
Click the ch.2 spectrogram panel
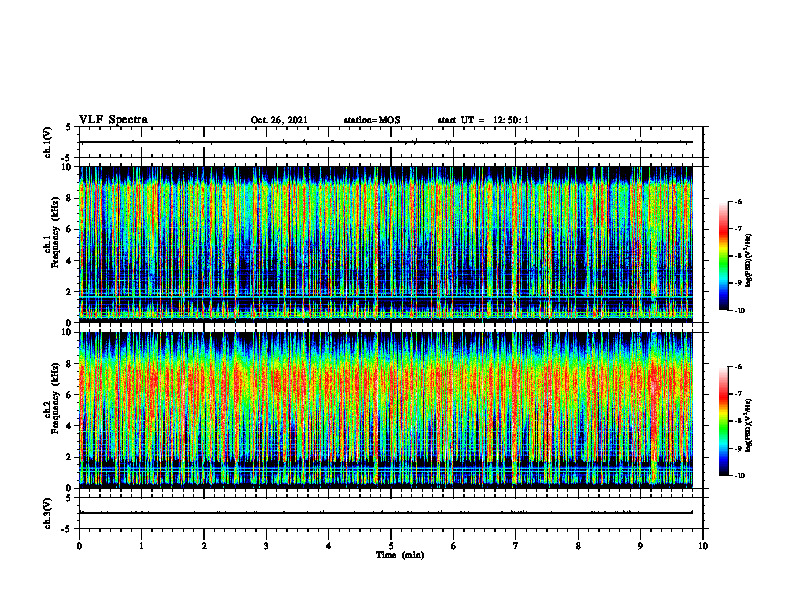click(x=386, y=410)
